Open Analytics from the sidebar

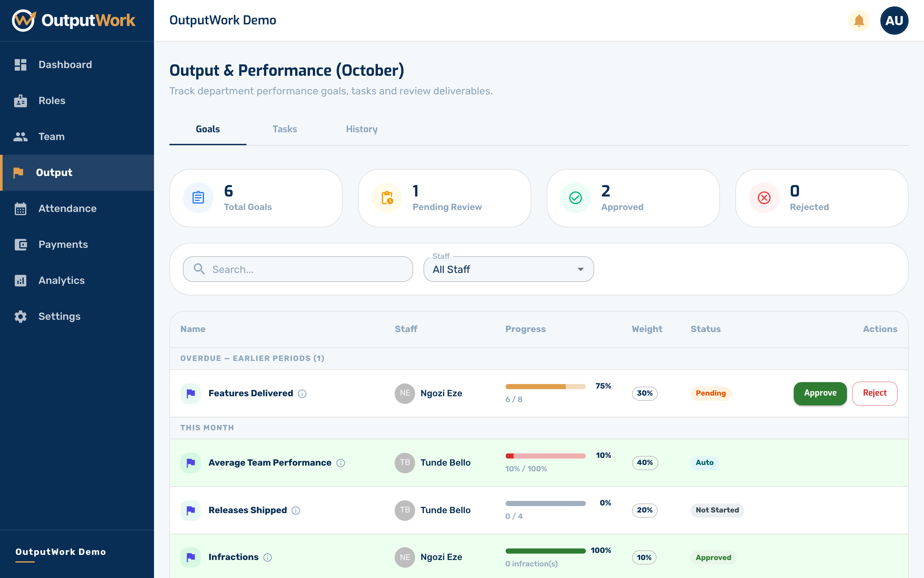pos(77,280)
